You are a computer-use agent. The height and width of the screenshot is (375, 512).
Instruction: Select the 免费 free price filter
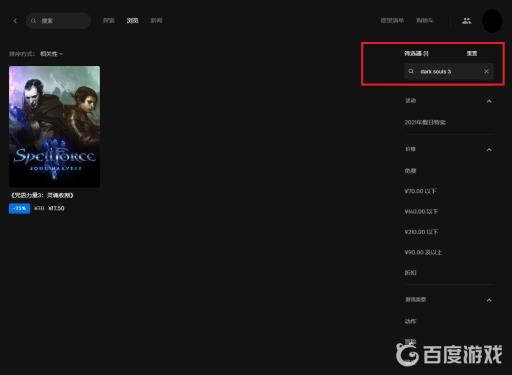tap(410, 171)
